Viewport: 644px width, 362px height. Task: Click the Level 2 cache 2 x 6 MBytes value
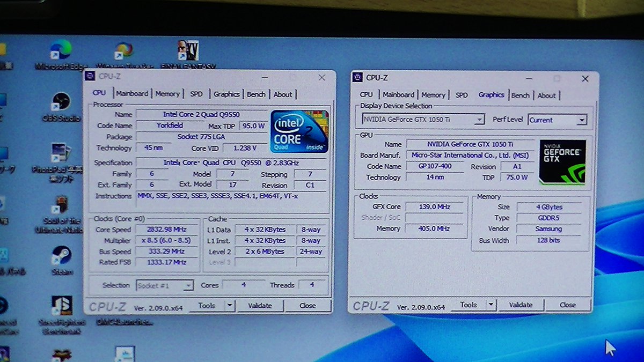(265, 252)
